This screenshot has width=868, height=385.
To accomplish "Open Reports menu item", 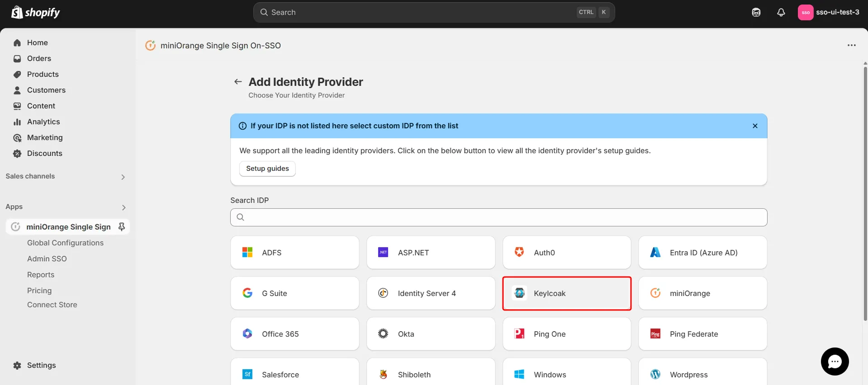I will pyautogui.click(x=41, y=274).
